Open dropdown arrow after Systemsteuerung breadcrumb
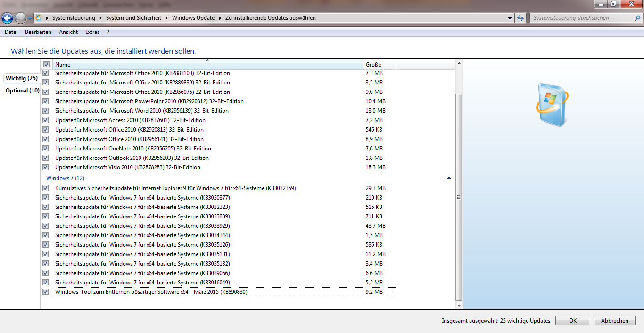Image resolution: width=644 pixels, height=333 pixels. [x=100, y=18]
